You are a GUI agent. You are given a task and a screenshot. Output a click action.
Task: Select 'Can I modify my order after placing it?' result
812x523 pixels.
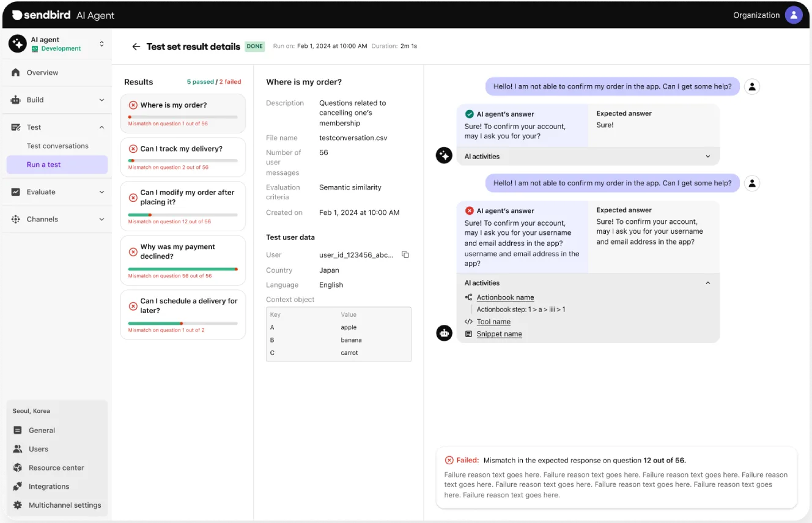pyautogui.click(x=183, y=206)
